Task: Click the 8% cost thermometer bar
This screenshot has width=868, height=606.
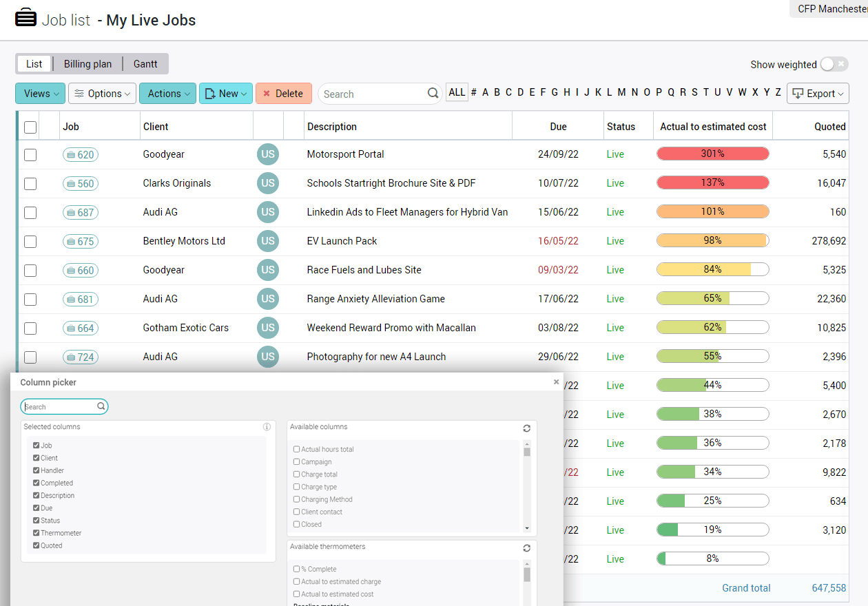Action: pos(713,558)
